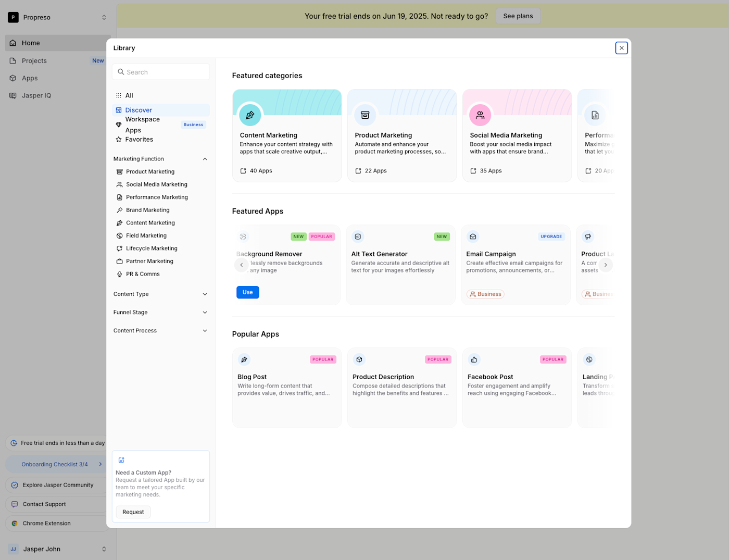Click the See plans button
Image resolution: width=729 pixels, height=560 pixels.
[x=518, y=16]
